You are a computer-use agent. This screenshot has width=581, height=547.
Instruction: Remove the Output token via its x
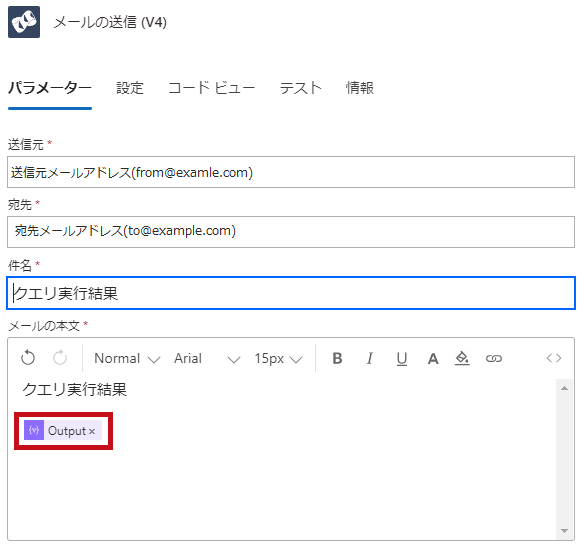pos(92,431)
